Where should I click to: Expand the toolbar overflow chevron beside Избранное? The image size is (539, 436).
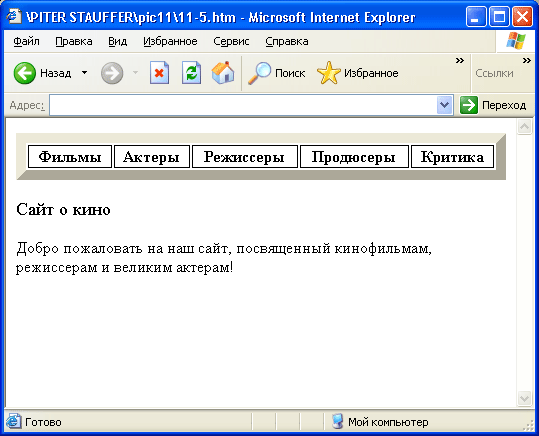coord(460,61)
